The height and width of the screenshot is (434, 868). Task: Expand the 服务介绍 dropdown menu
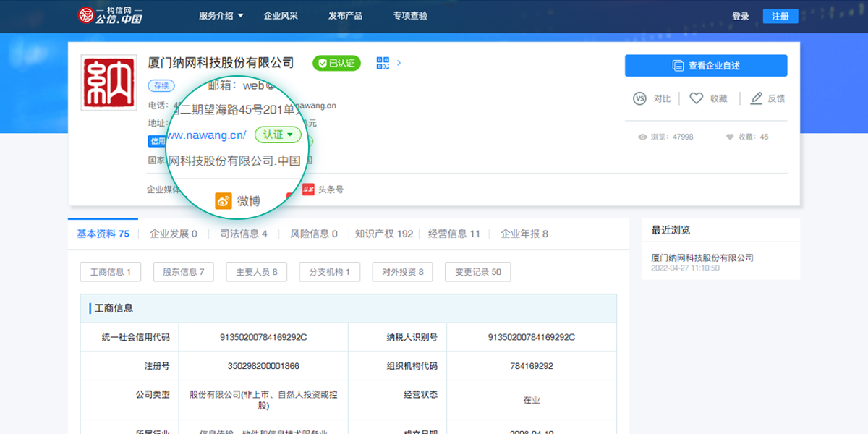coord(221,15)
